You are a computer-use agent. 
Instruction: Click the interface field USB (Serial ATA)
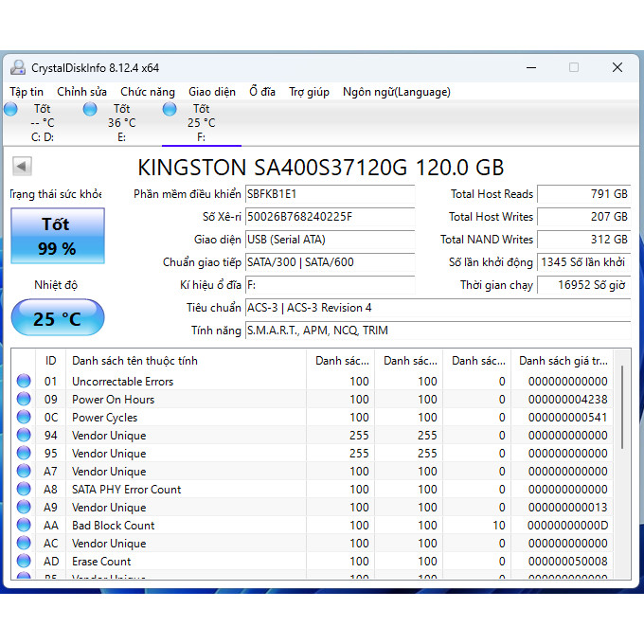pyautogui.click(x=331, y=240)
